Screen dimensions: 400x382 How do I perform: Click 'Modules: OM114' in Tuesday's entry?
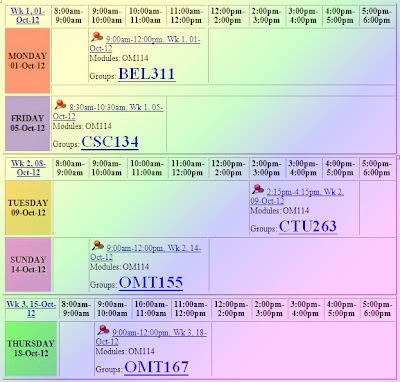[x=280, y=211]
